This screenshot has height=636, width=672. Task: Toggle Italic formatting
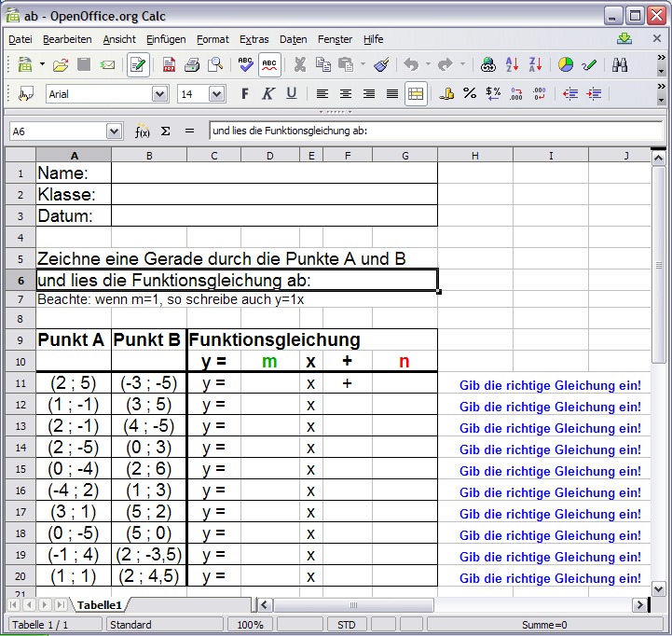point(267,93)
